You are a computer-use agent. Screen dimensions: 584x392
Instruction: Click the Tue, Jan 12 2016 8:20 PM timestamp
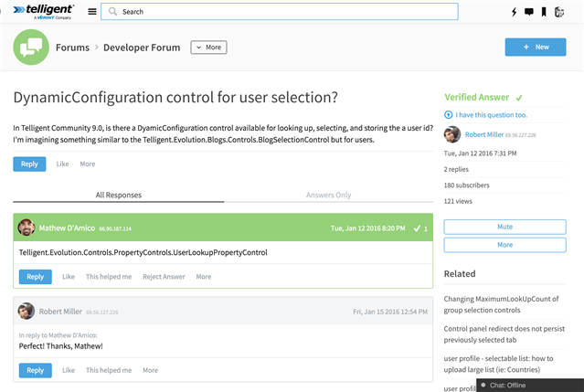point(368,228)
